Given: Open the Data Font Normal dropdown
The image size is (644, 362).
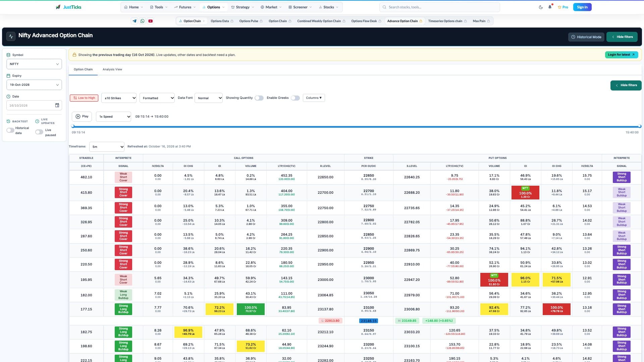Looking at the screenshot, I should pyautogui.click(x=209, y=98).
